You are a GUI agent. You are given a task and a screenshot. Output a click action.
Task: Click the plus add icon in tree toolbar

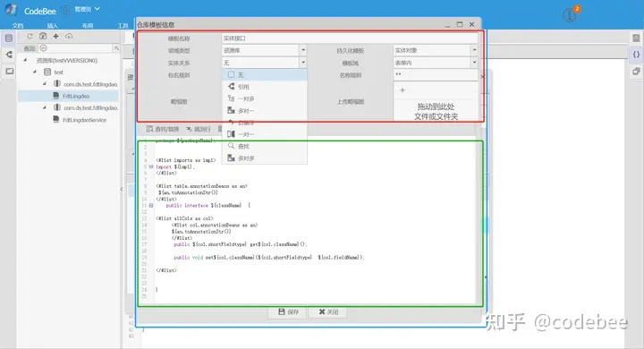click(55, 36)
